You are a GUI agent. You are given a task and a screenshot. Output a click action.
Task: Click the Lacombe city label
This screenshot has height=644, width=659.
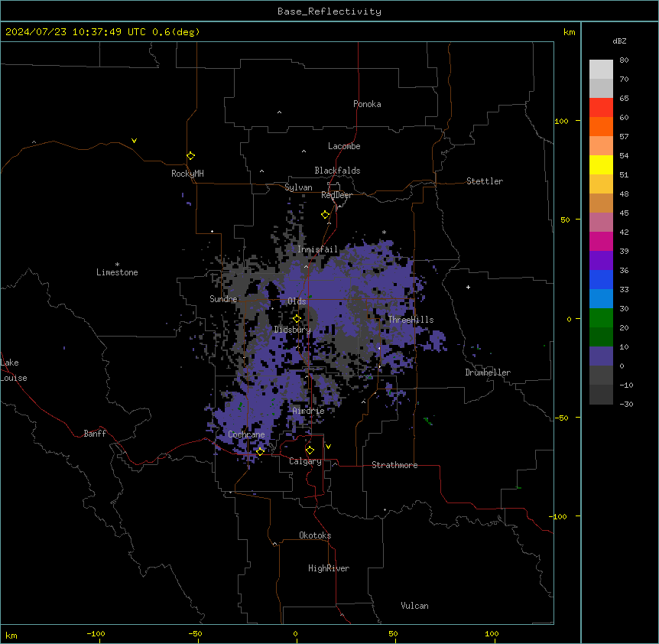[344, 146]
